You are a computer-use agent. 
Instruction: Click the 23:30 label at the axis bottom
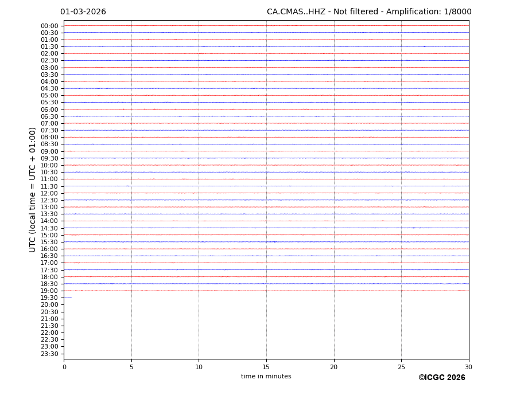[49, 354]
